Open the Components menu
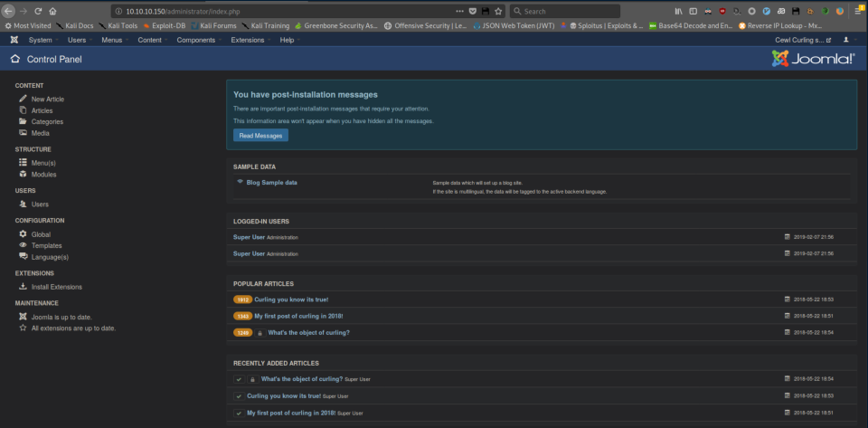The height and width of the screenshot is (428, 868). point(198,40)
